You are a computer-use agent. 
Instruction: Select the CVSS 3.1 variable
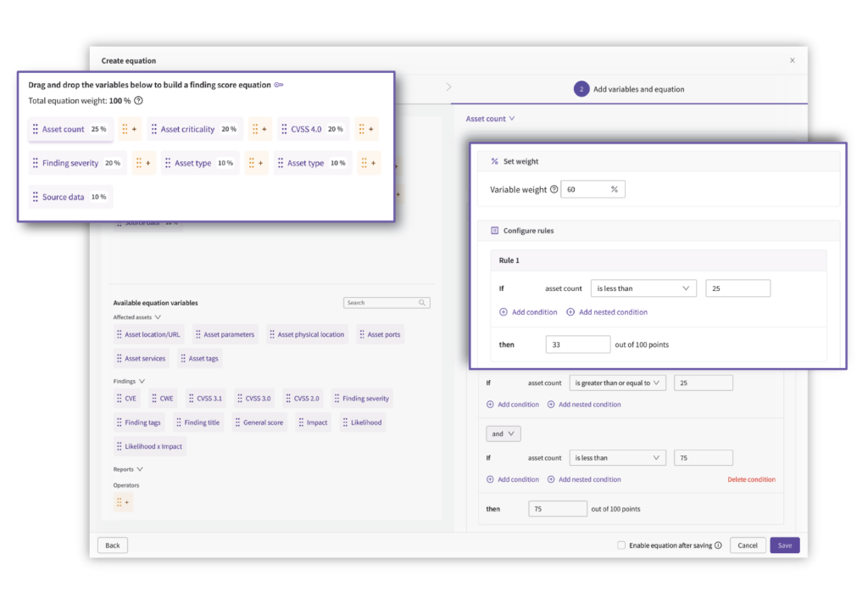tap(205, 399)
